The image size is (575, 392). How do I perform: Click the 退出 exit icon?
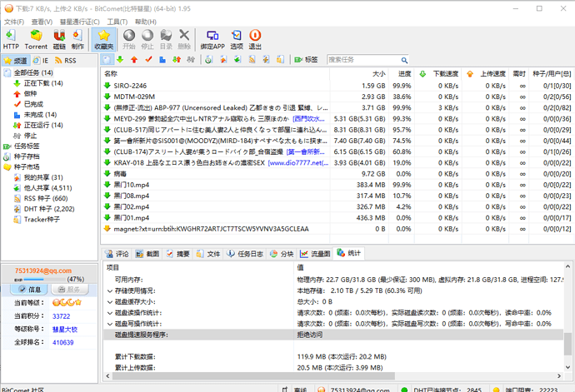pyautogui.click(x=255, y=39)
